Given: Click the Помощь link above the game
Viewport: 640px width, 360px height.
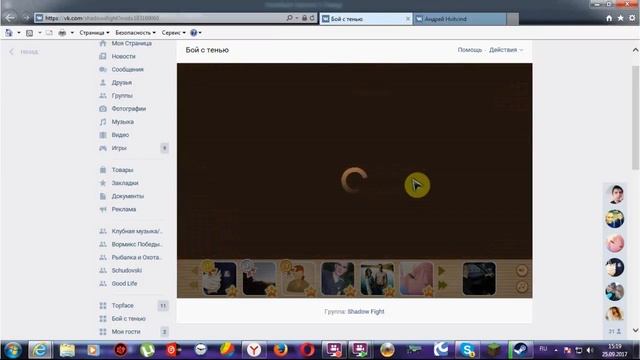Looking at the screenshot, I should tap(469, 50).
